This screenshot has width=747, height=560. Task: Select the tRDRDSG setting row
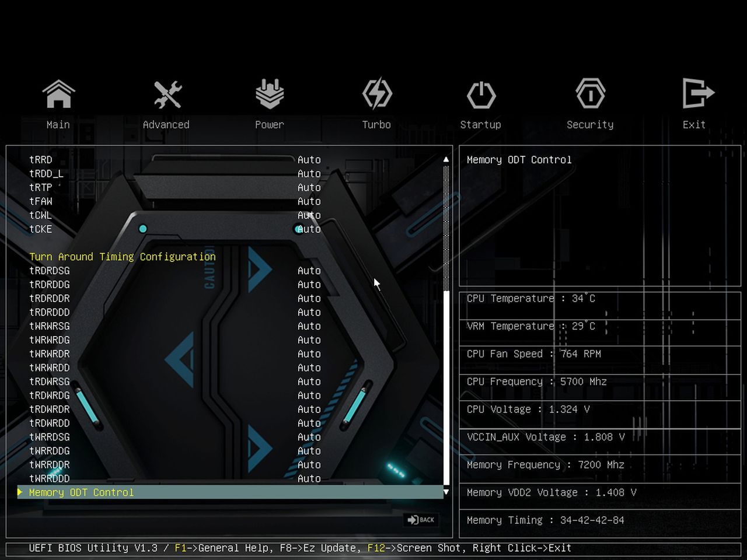[231, 271]
